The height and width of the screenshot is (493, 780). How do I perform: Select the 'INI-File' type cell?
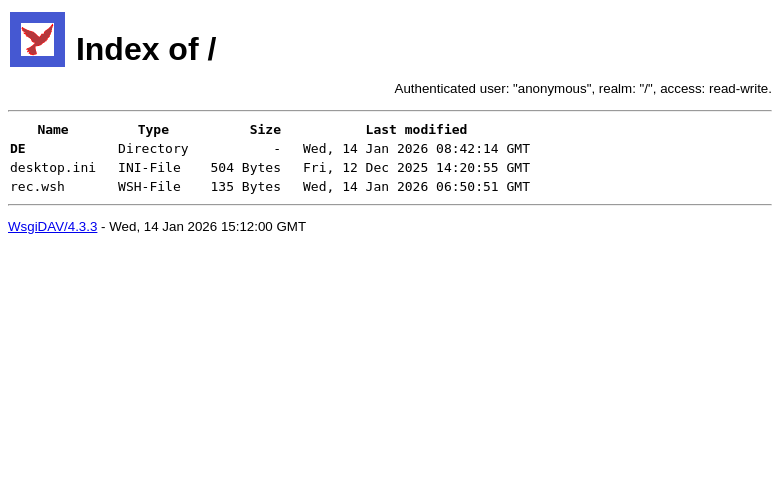click(149, 168)
